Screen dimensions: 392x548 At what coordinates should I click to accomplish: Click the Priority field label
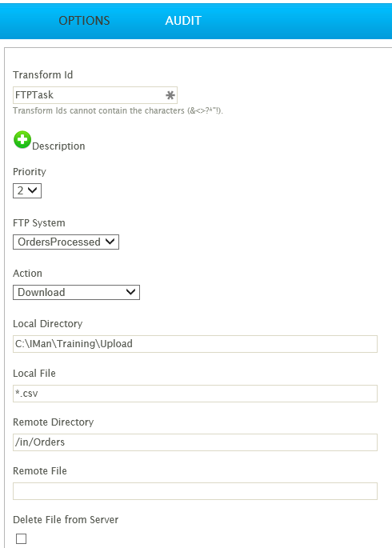[x=30, y=172]
